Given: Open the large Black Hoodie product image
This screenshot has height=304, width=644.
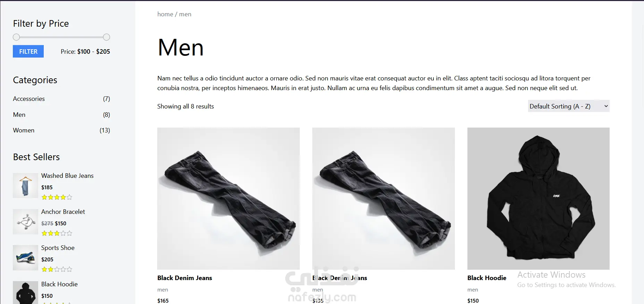Looking at the screenshot, I should pos(538,199).
